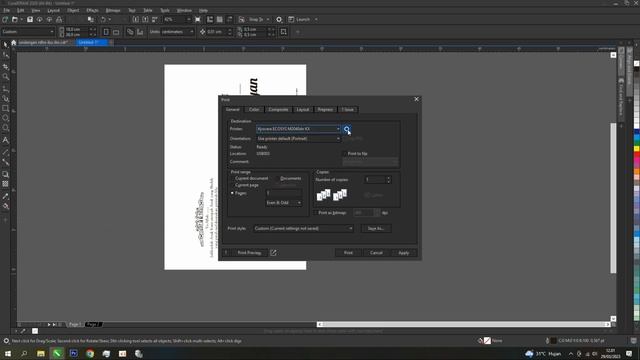Click the Undo icon in standard toolbar
The image size is (640, 360).
click(x=103, y=19)
